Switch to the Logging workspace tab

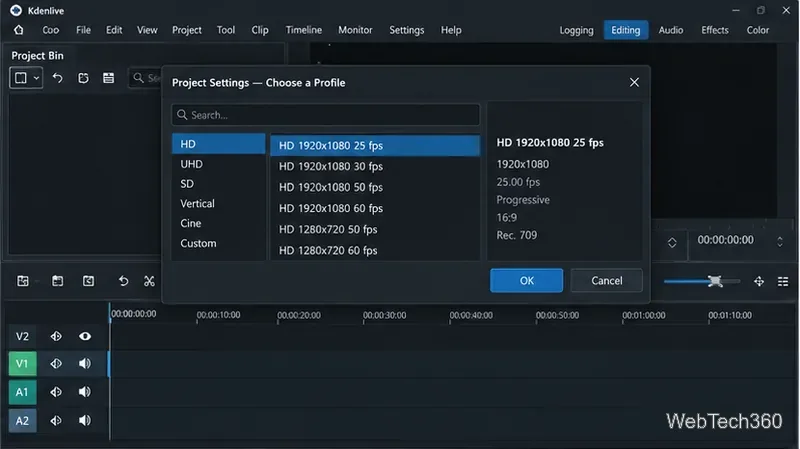click(x=577, y=30)
